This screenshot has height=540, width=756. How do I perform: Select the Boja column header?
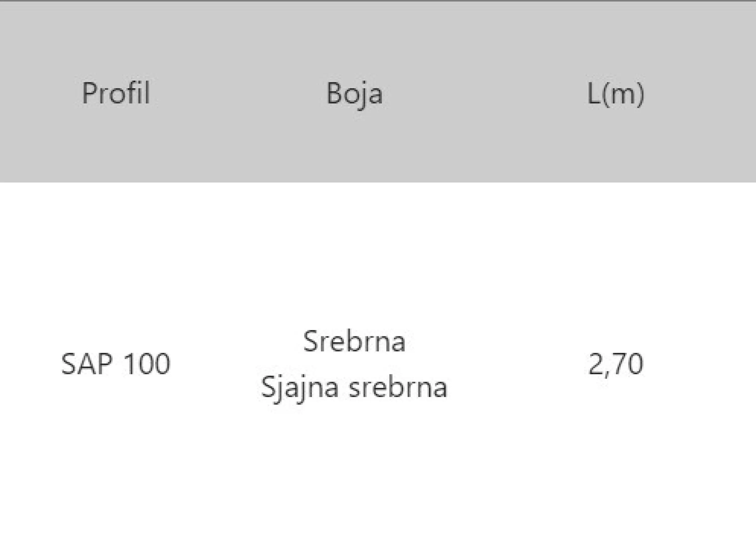pyautogui.click(x=354, y=94)
